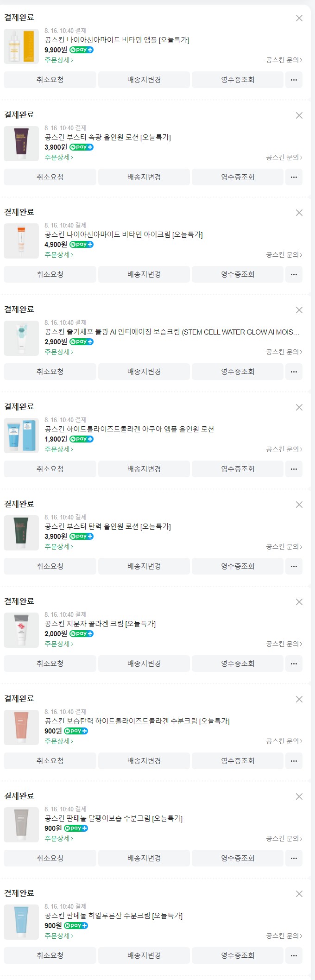This screenshot has width=315, height=980.
Task: Show more actions for the low-molecular collagen cream order
Action: [x=294, y=664]
